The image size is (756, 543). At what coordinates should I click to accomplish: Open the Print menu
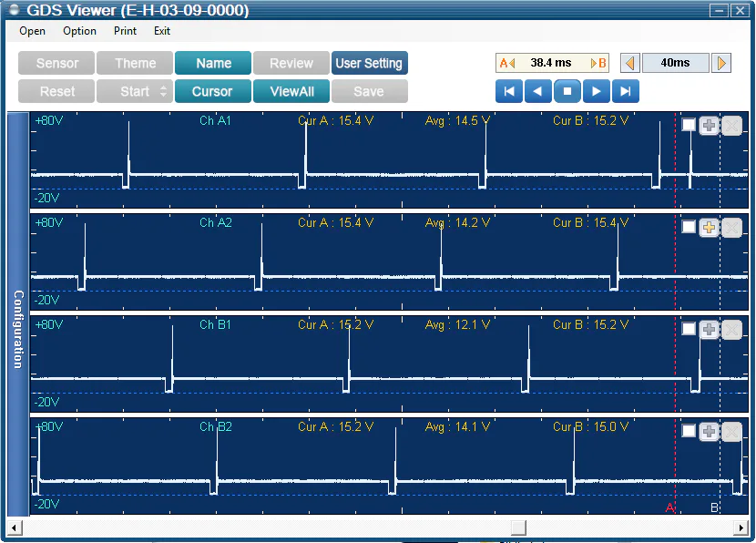click(x=126, y=31)
